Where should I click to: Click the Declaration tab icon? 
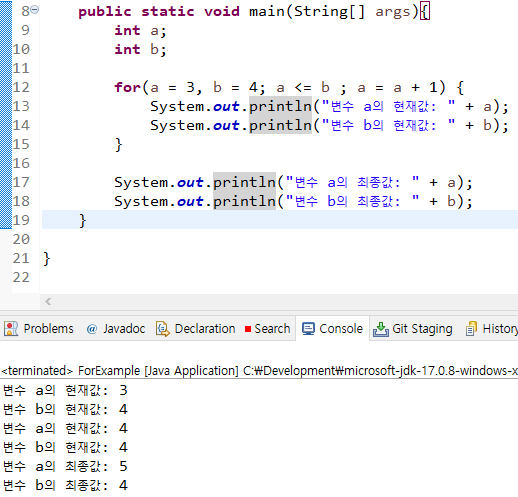point(163,329)
